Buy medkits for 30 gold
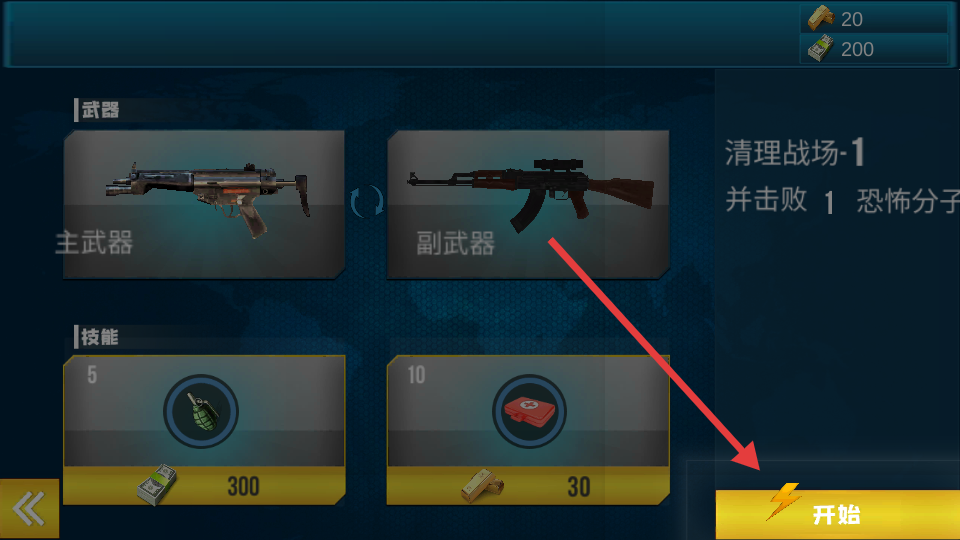This screenshot has height=540, width=960. 528,486
